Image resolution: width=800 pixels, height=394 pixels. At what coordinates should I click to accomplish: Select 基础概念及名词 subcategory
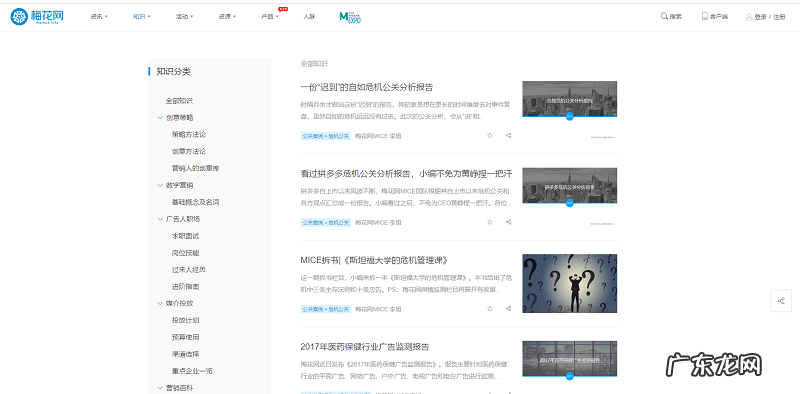tap(195, 202)
